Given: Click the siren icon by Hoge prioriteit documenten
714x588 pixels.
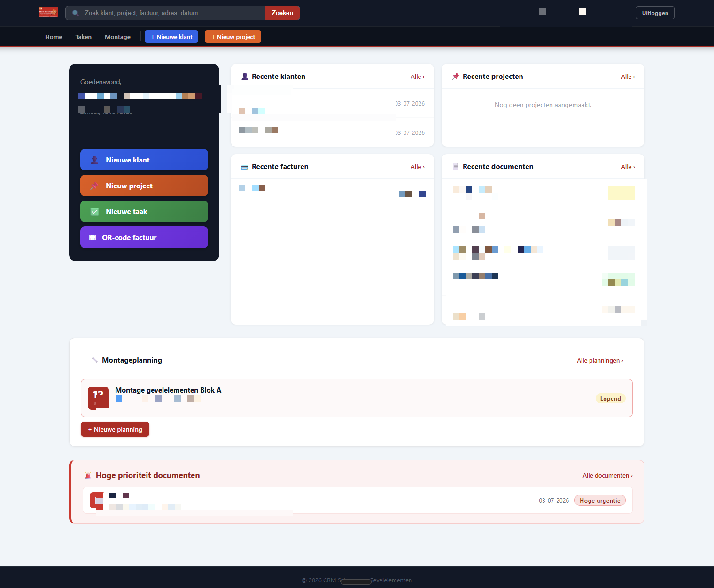Looking at the screenshot, I should pyautogui.click(x=88, y=475).
